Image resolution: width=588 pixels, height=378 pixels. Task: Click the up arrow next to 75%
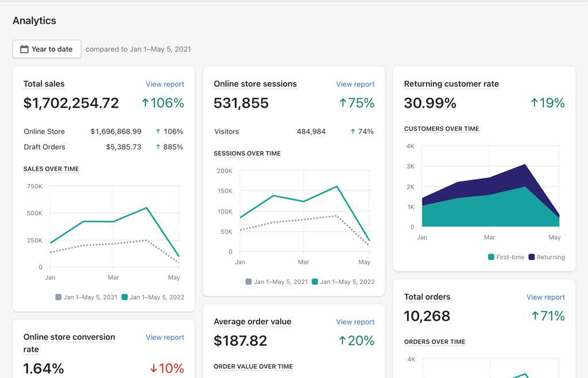[343, 103]
